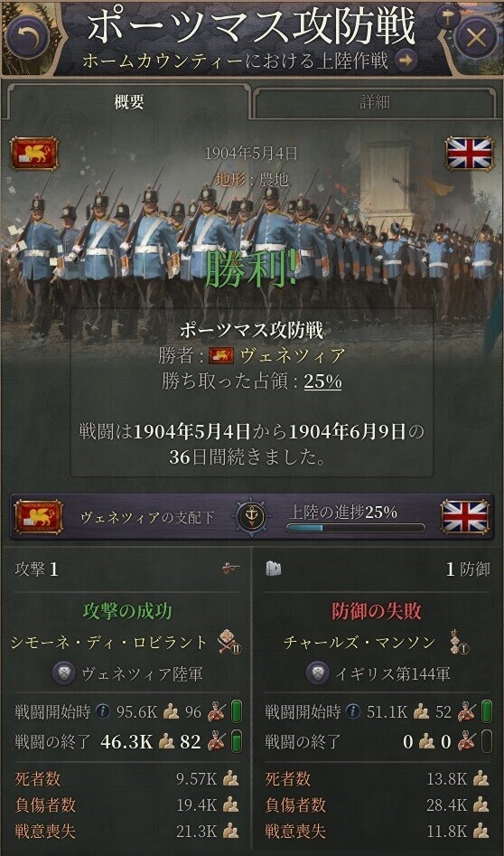The height and width of the screenshot is (856, 504).
Task: Switch to the 詳細 tab
Action: tap(375, 102)
